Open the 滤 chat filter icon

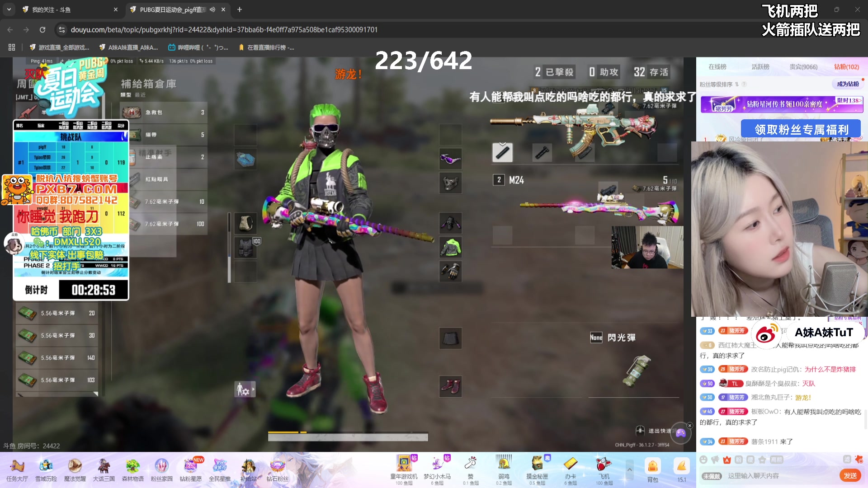[x=847, y=460]
